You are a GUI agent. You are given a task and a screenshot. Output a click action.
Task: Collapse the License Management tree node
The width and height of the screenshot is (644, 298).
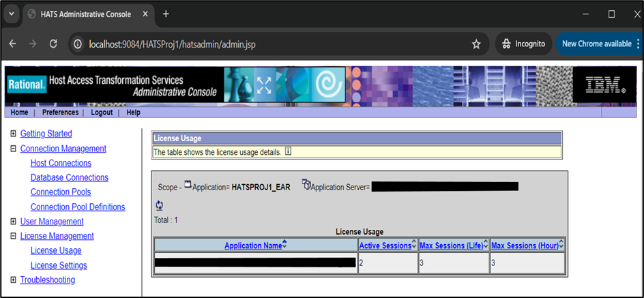coord(13,236)
